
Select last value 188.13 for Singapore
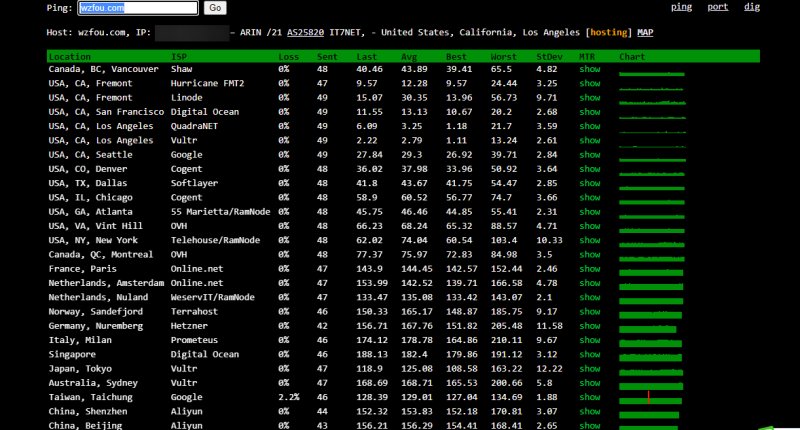pos(372,355)
